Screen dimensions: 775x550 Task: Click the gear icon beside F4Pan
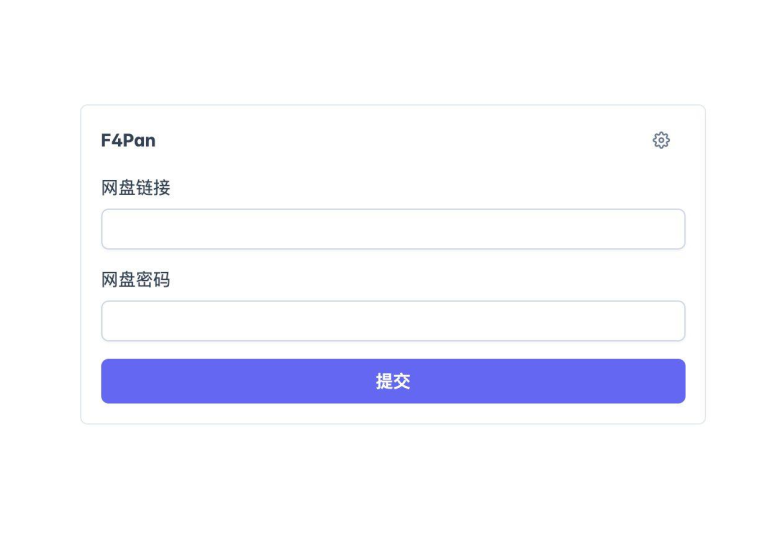(x=661, y=140)
